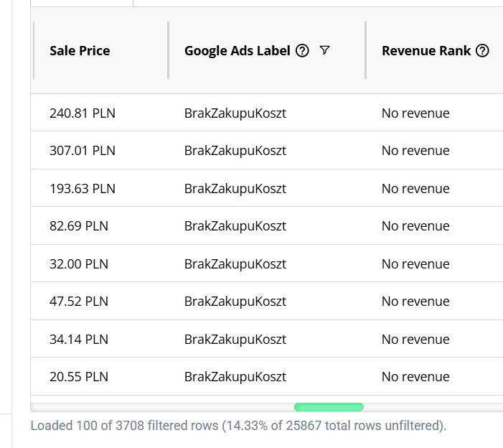
Task: Sort by the Sale Price column header
Action: pos(80,50)
